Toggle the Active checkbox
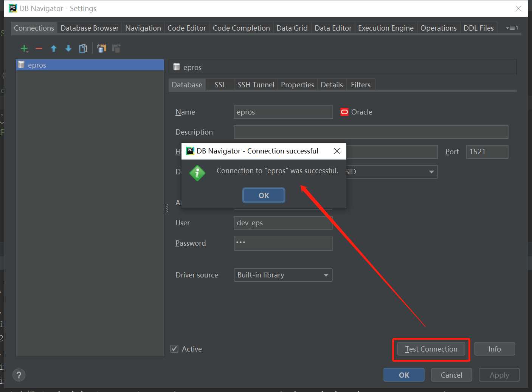The image size is (532, 392). (174, 349)
